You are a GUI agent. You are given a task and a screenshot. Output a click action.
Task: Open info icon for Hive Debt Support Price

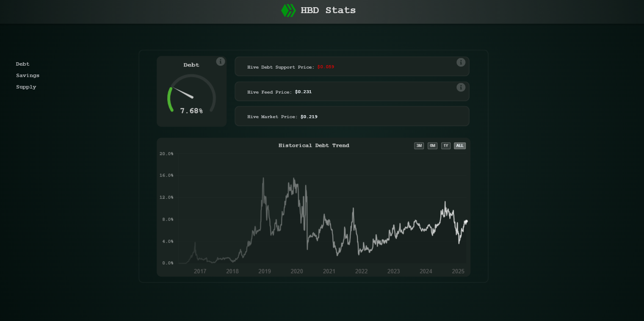pyautogui.click(x=461, y=62)
